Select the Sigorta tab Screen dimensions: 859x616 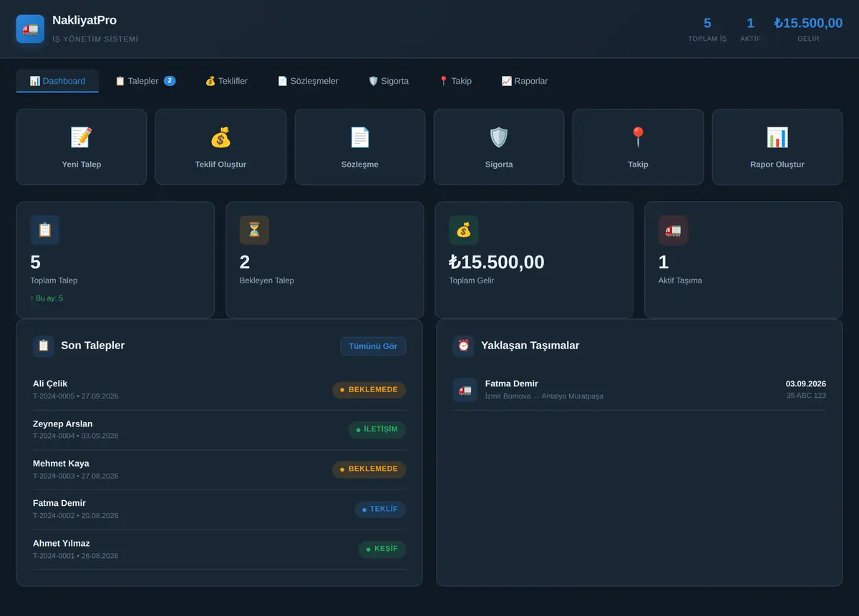(388, 81)
